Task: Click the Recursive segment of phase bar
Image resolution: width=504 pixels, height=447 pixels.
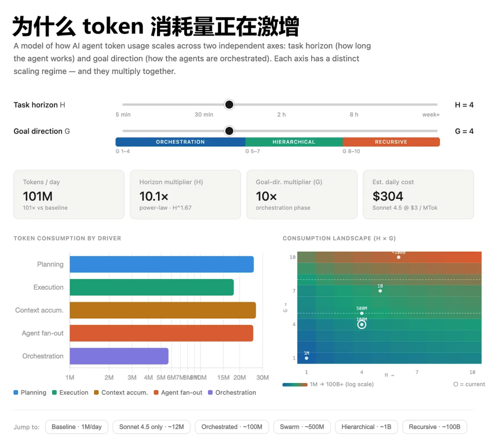Action: coord(391,142)
